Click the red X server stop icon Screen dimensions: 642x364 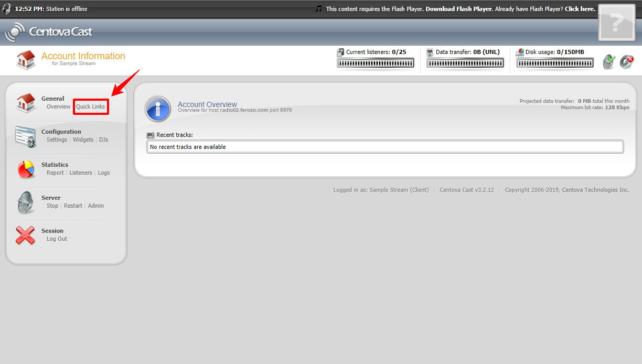627,61
